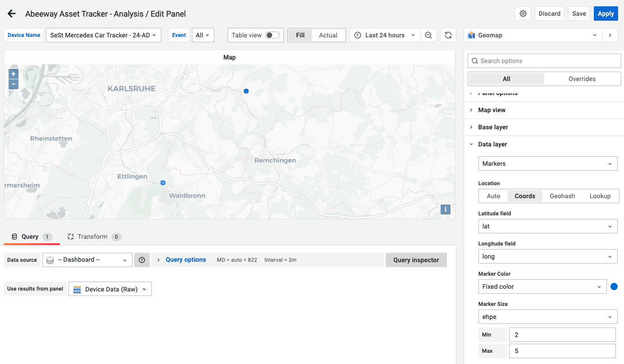624x364 pixels.
Task: Switch to the Transform tab
Action: pyautogui.click(x=92, y=237)
